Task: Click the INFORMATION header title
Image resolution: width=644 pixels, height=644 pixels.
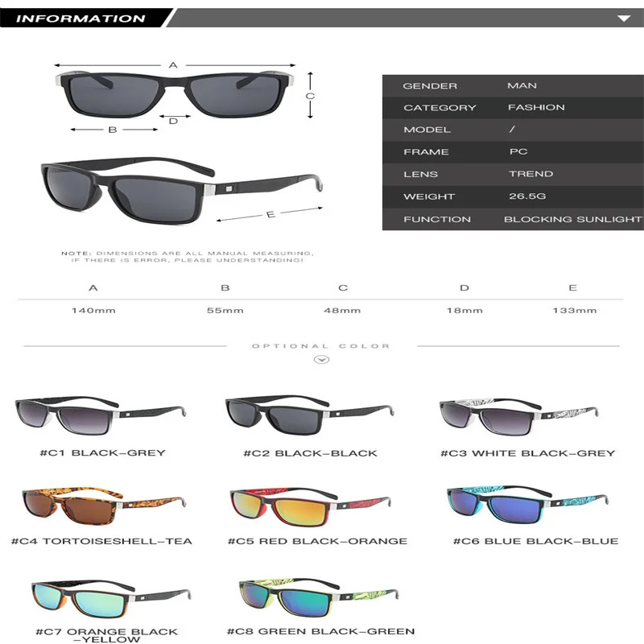Action: pos(80,19)
